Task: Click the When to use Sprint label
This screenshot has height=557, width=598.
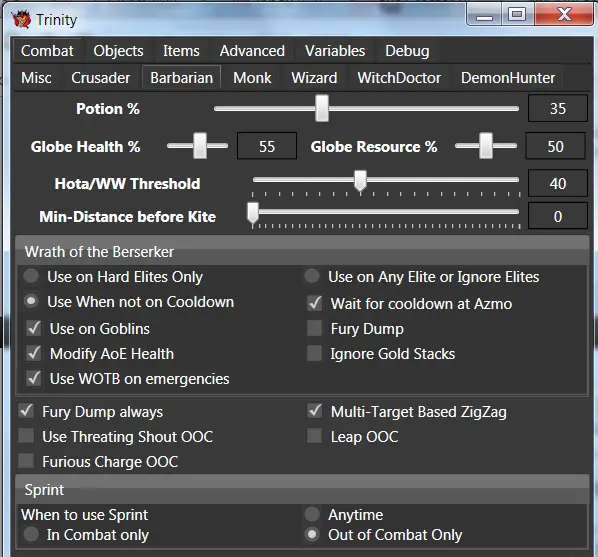Action: (84, 515)
